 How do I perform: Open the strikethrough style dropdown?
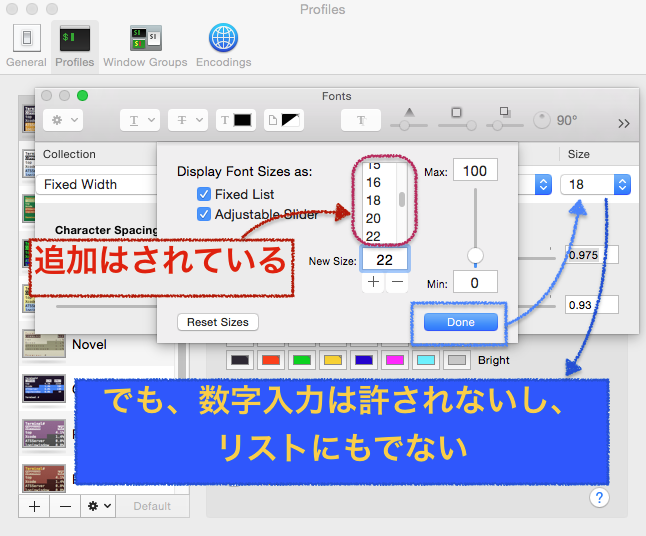[188, 120]
